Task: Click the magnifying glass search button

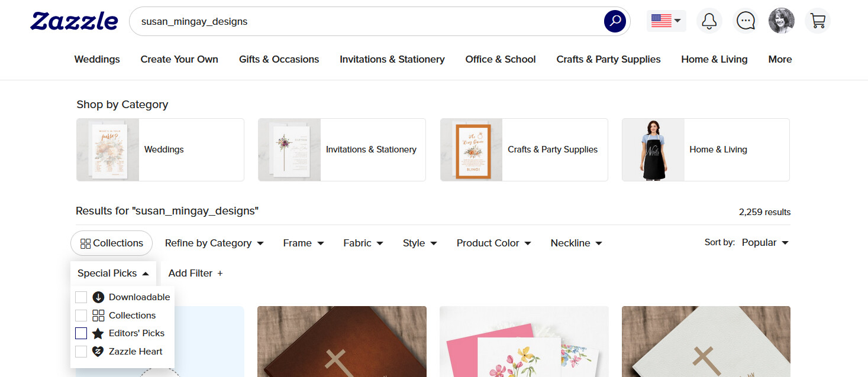Action: pyautogui.click(x=615, y=21)
